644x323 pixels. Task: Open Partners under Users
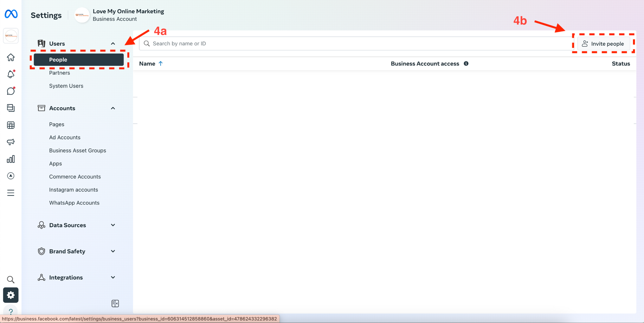coord(59,73)
